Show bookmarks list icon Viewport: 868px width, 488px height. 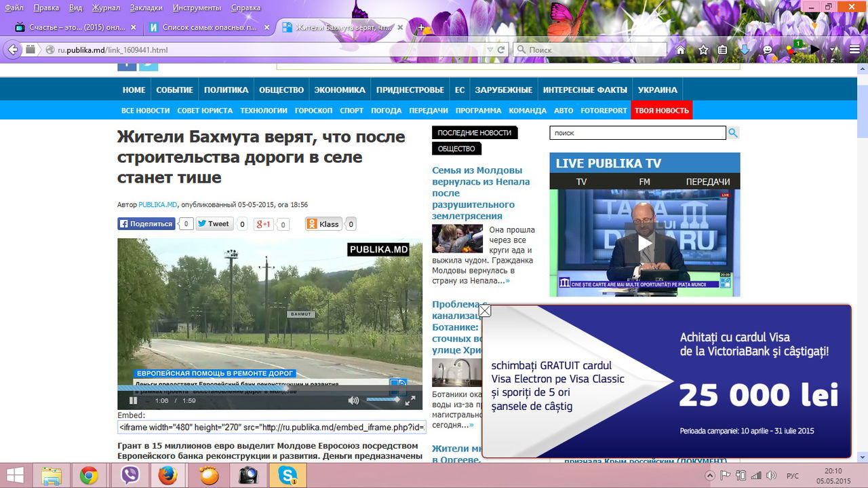pyautogui.click(x=722, y=50)
